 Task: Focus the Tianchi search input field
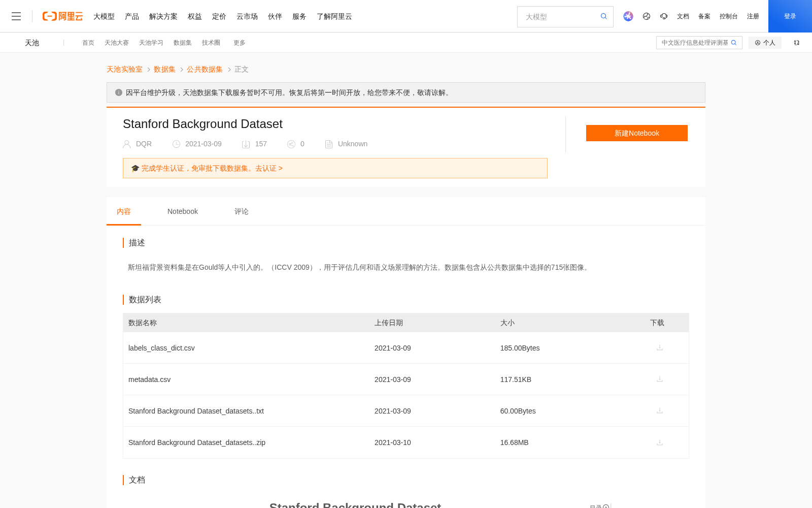pos(694,43)
